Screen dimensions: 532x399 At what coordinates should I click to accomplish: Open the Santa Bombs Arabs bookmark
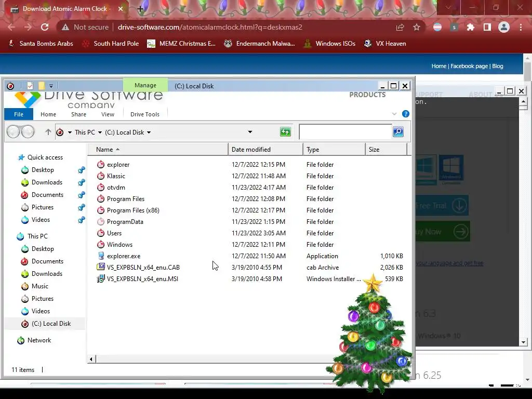[x=41, y=44]
